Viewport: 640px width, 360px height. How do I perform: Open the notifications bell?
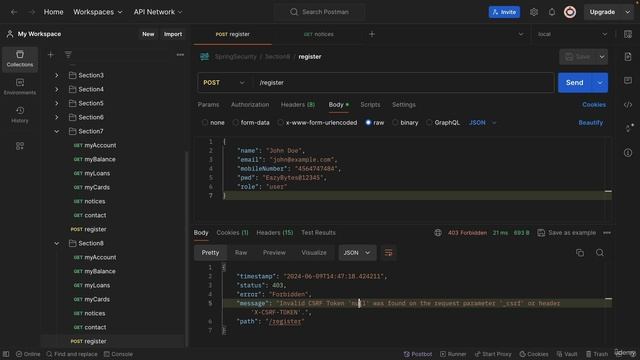[552, 12]
